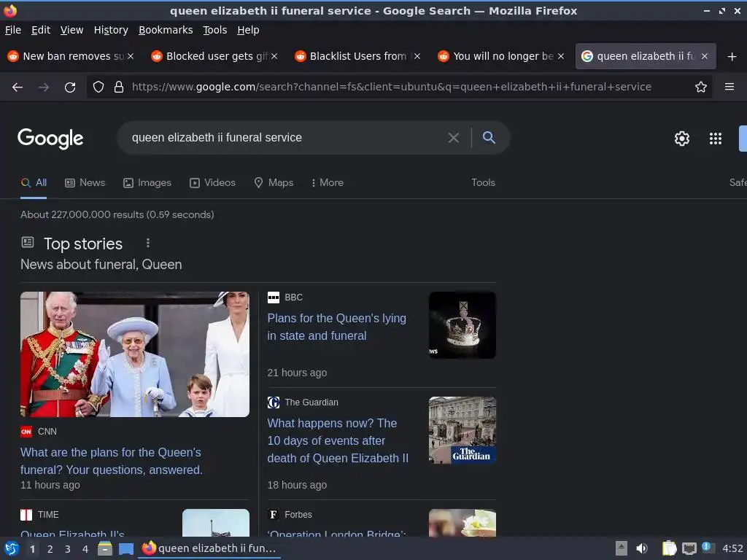Click the '21 hours ago' timestamp

click(x=298, y=373)
